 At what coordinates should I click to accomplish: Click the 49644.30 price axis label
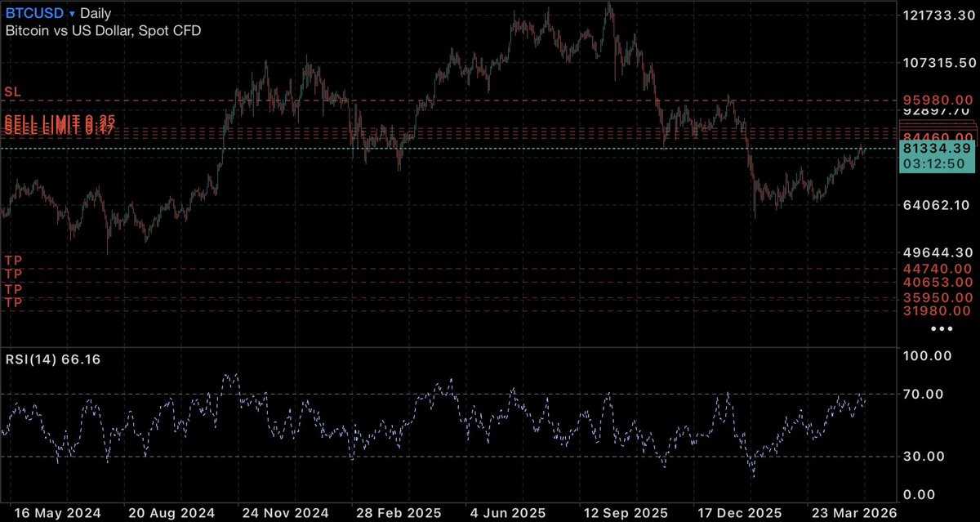pos(938,252)
